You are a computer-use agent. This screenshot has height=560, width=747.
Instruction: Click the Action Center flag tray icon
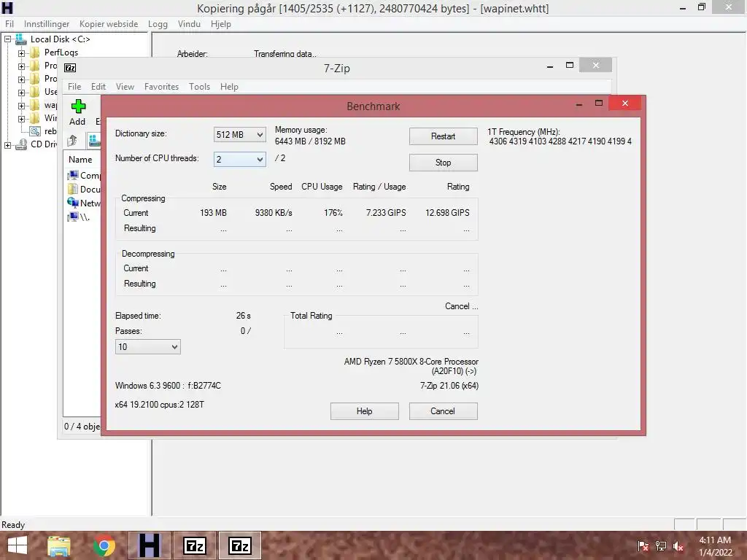[643, 545]
